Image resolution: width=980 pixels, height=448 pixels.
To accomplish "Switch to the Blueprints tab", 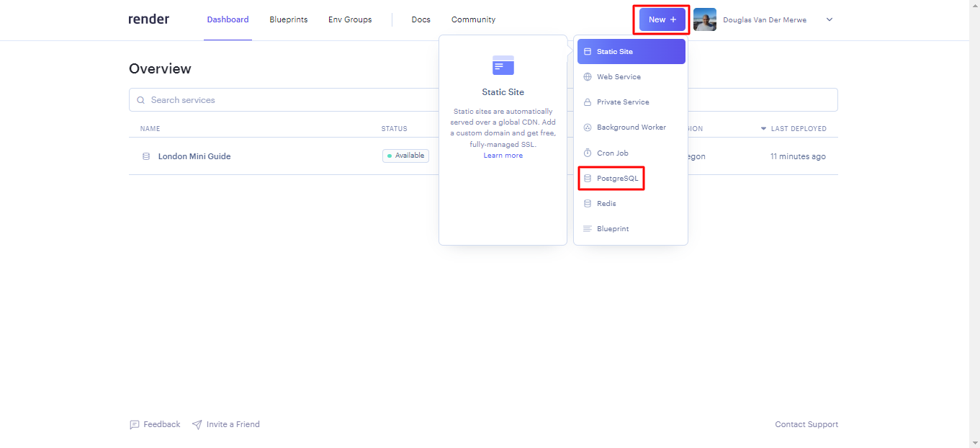I will coord(288,19).
